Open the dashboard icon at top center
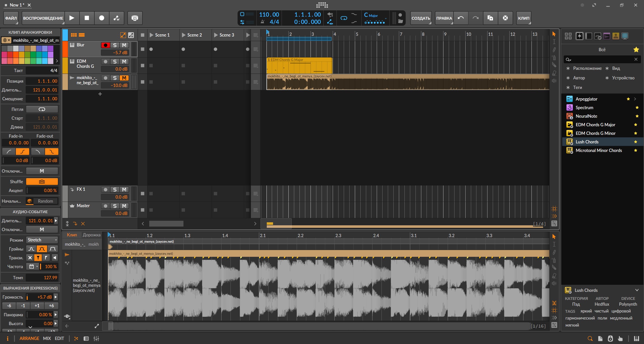 coord(322,5)
